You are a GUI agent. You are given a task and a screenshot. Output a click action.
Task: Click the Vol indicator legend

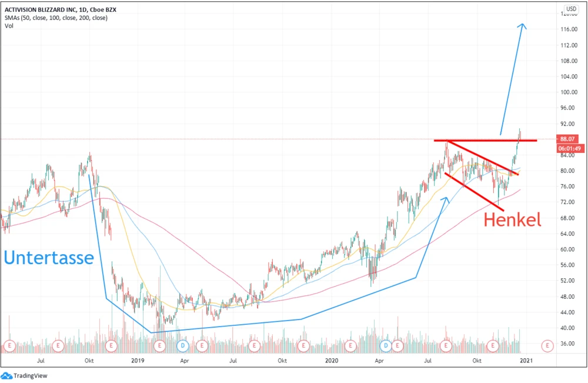click(x=8, y=25)
